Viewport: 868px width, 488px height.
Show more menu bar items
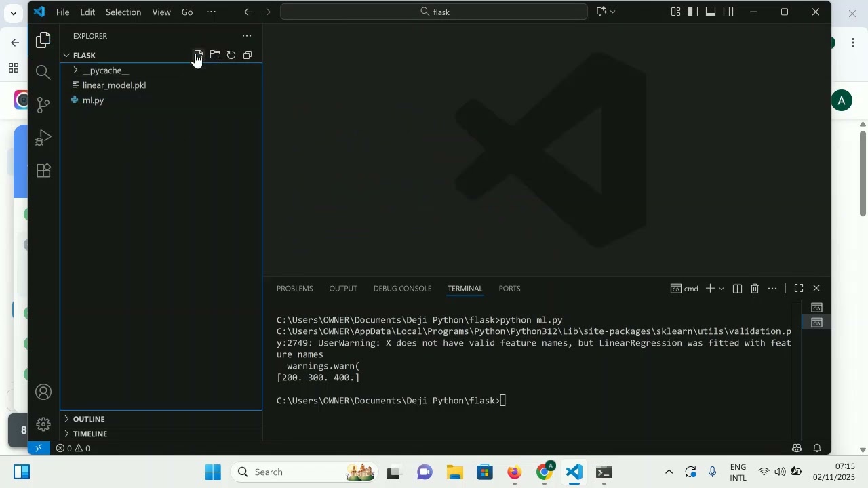[x=211, y=12]
